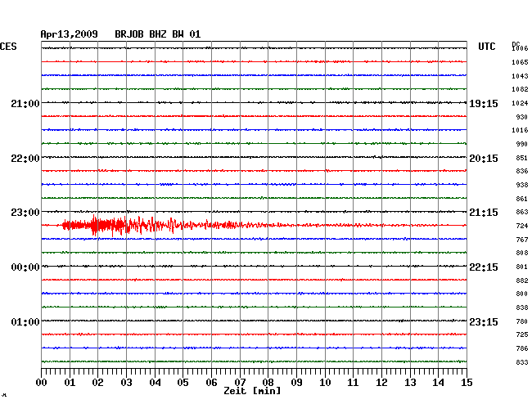Select the "21:00" local time label
532x404 pixels.
(25, 103)
